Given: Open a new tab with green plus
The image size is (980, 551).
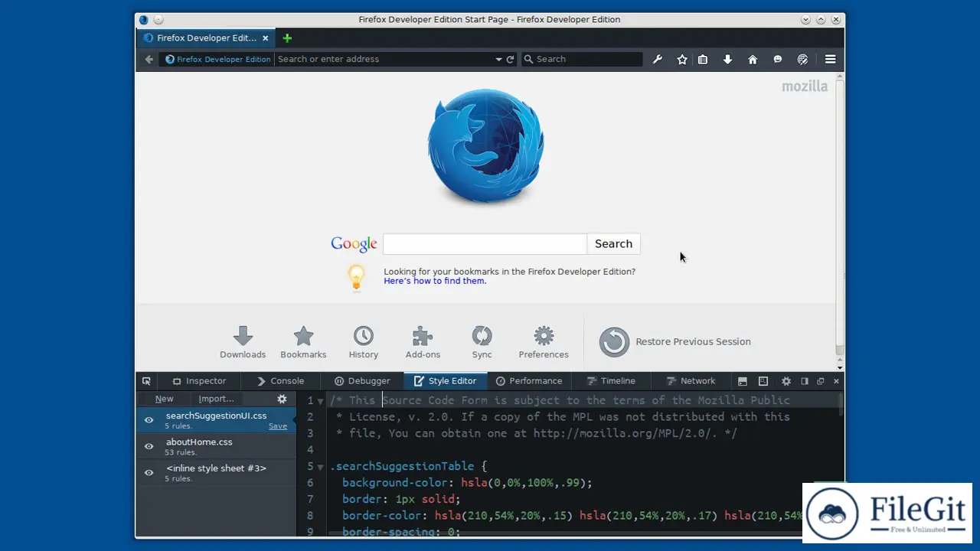Looking at the screenshot, I should point(287,37).
